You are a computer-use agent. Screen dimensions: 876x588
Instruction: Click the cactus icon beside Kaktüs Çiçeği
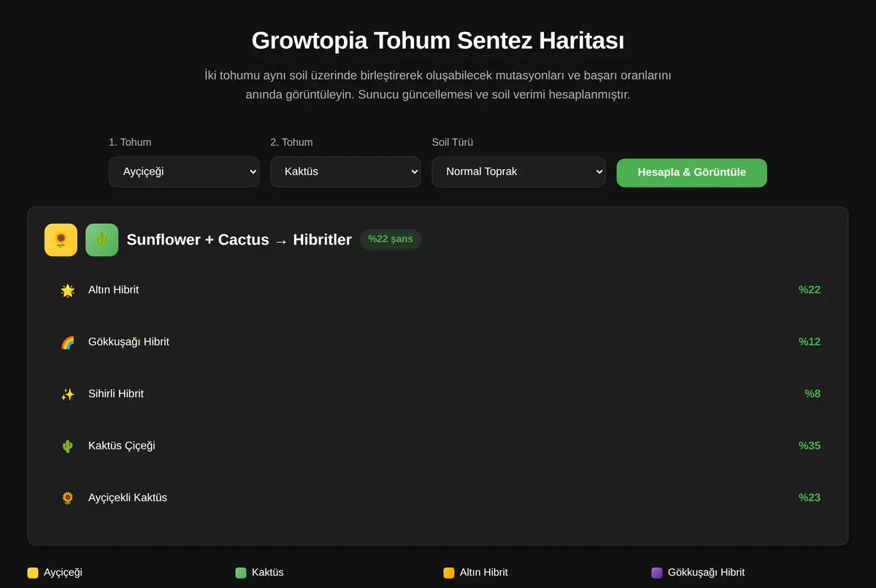point(68,446)
